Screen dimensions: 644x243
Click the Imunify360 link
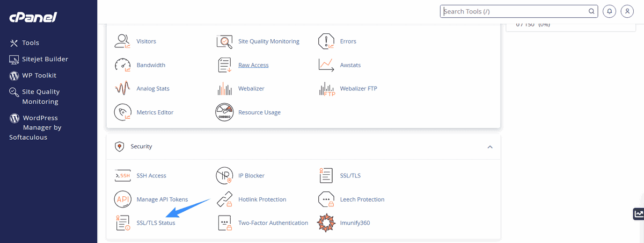(x=355, y=223)
